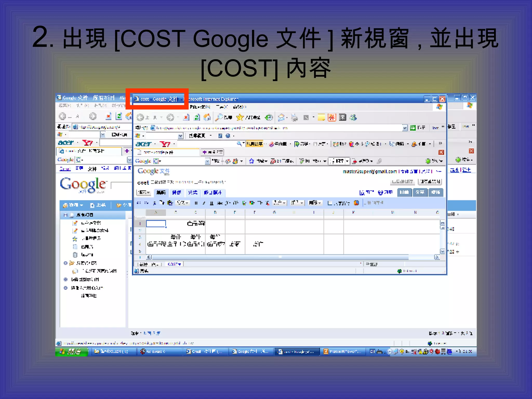Click Refresh icon in cost window toolbar
The height and width of the screenshot is (399, 532).
click(x=197, y=117)
